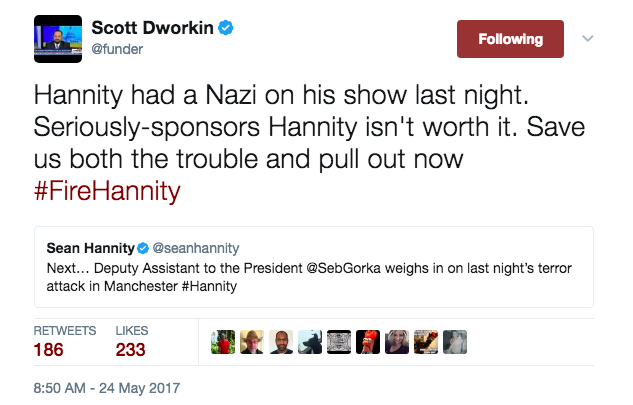Image resolution: width=633 pixels, height=405 pixels.
Task: Expand the tweet options chevron menu
Action: [588, 38]
